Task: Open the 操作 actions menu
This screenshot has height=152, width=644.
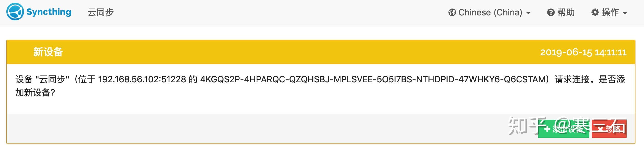Action: click(610, 13)
